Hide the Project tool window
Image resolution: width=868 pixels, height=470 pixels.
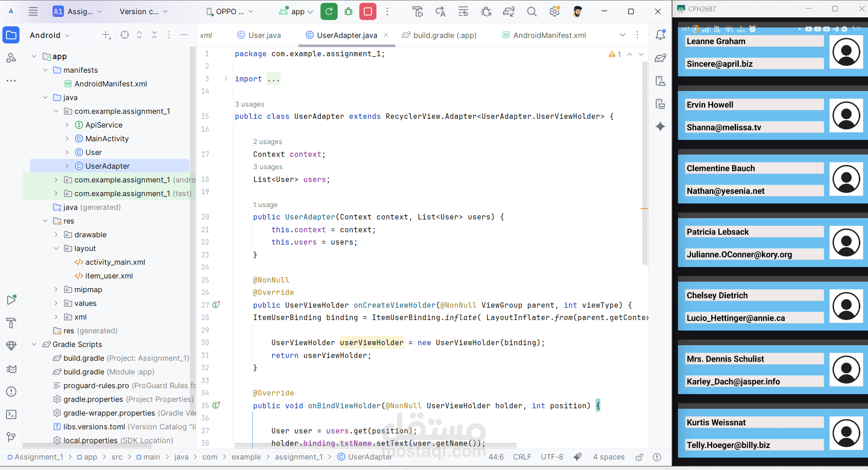pyautogui.click(x=184, y=35)
